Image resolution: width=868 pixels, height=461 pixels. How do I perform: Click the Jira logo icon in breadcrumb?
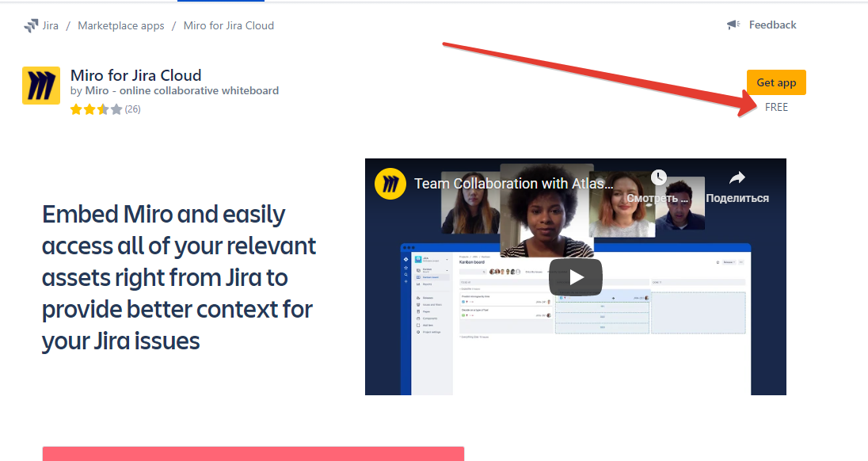point(31,25)
